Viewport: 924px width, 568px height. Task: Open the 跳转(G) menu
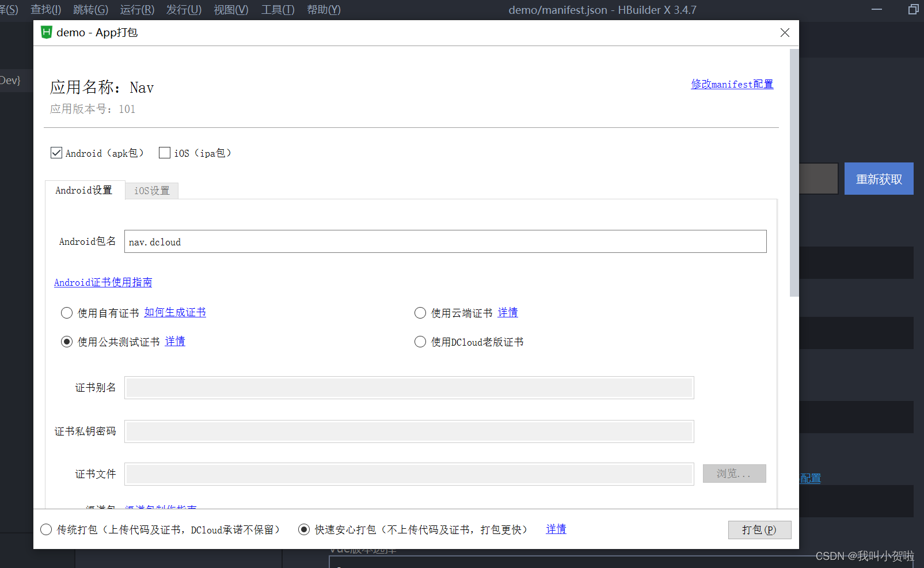tap(91, 10)
